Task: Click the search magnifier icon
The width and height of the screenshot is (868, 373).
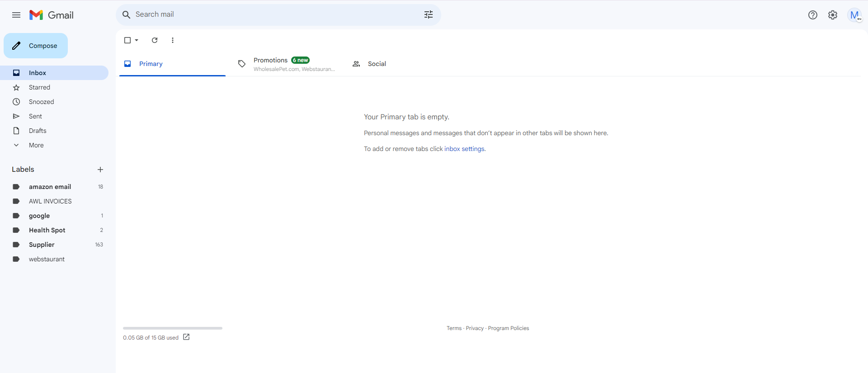Action: coord(127,14)
